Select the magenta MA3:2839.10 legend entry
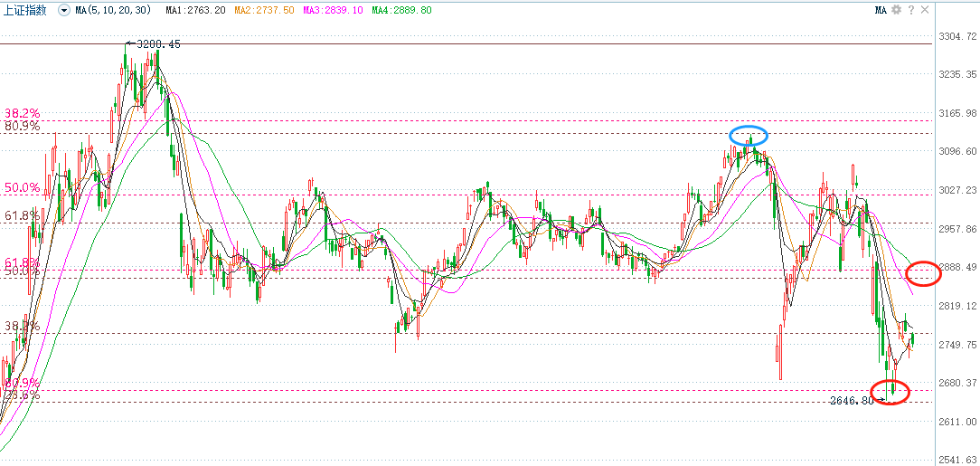 (x=334, y=10)
